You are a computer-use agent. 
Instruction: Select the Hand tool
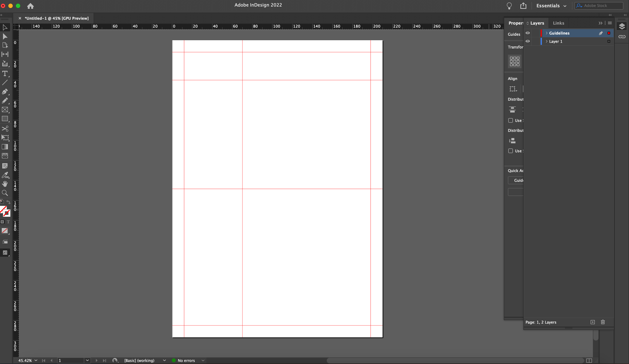click(5, 184)
